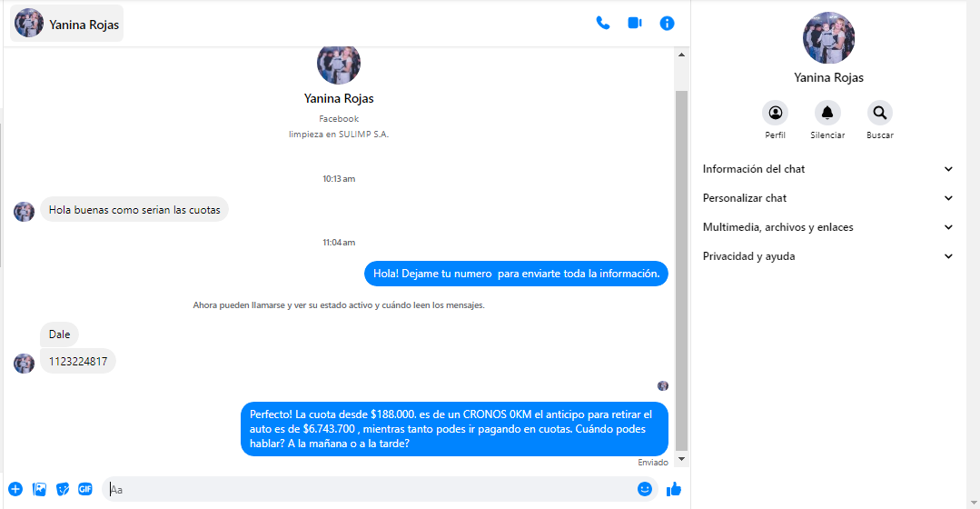
Task: Expand Multimedia, archivos y enlaces section
Action: pyautogui.click(x=827, y=227)
